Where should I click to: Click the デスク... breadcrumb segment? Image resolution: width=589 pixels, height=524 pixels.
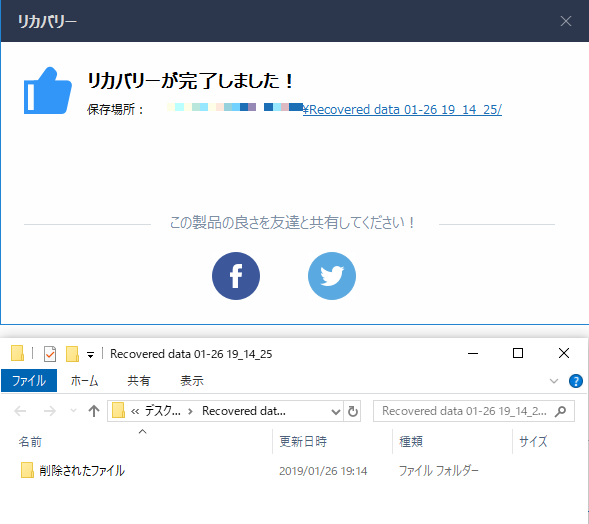click(163, 411)
